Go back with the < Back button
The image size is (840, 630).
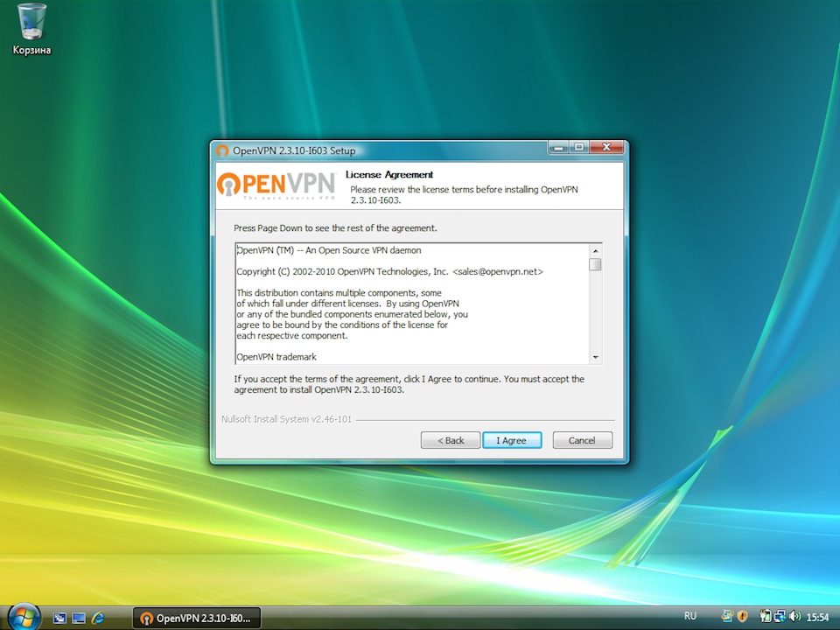pyautogui.click(x=450, y=440)
